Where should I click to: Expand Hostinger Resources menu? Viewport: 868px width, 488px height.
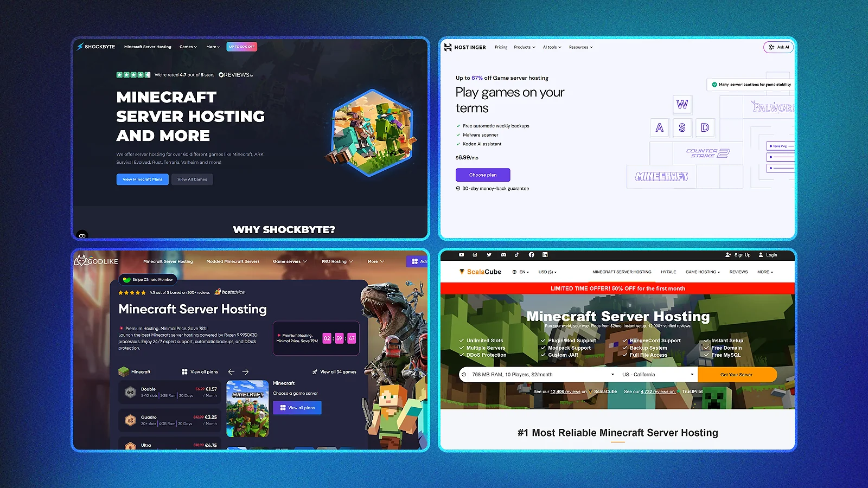(581, 47)
